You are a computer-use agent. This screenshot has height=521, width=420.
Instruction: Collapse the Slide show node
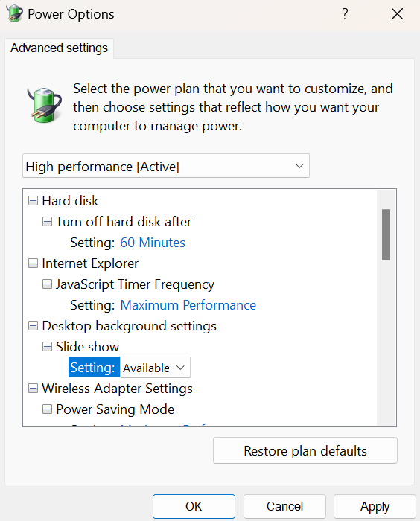pyautogui.click(x=47, y=347)
